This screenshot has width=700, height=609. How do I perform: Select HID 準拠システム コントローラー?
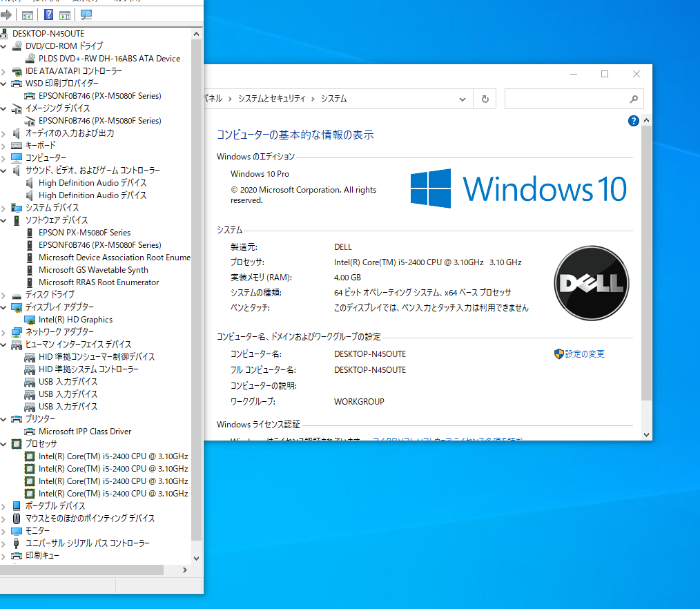point(88,369)
